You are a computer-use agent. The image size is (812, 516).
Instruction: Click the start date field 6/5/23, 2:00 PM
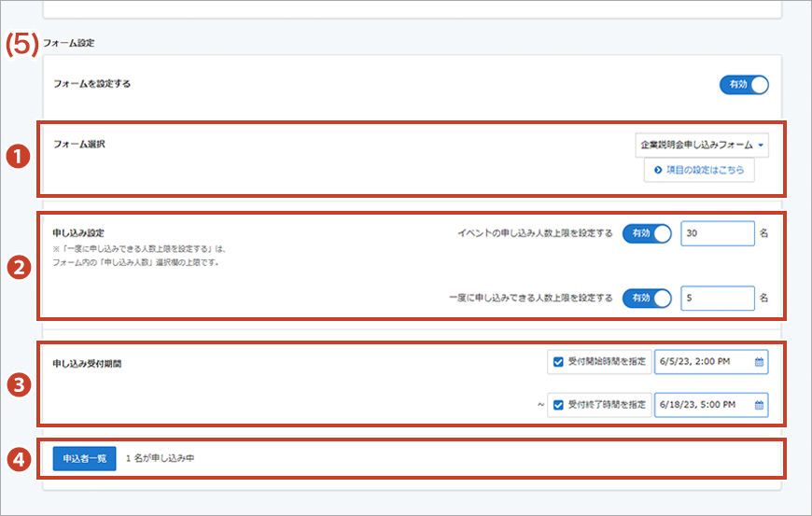[704, 362]
